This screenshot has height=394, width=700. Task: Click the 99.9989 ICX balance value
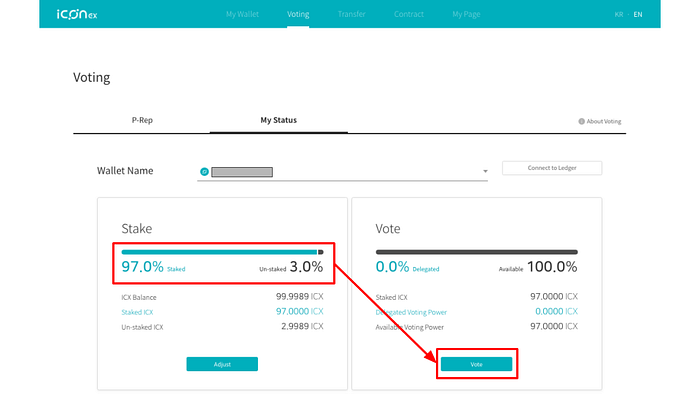[300, 297]
